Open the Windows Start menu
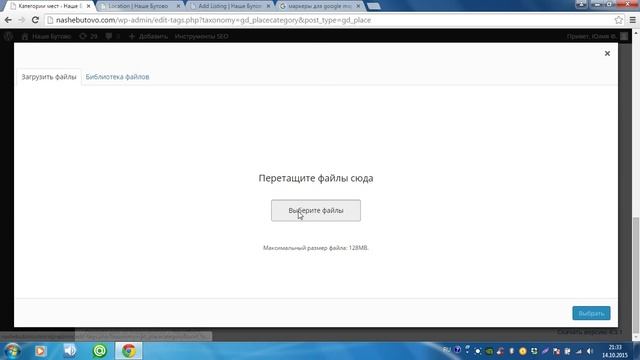 12,351
